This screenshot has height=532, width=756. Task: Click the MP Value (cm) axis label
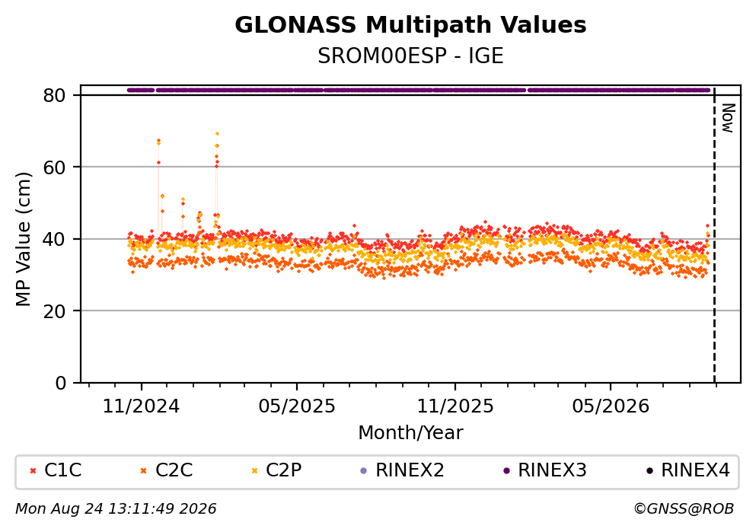click(23, 239)
